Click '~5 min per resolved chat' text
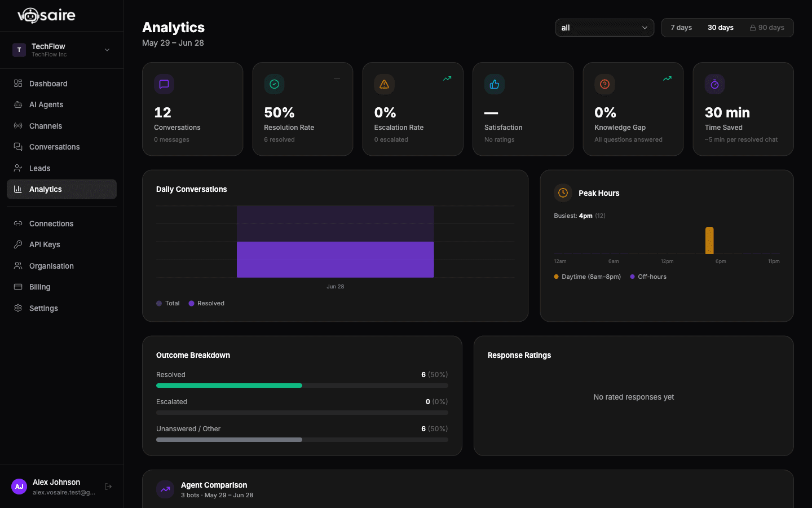This screenshot has height=508, width=812. (741, 139)
